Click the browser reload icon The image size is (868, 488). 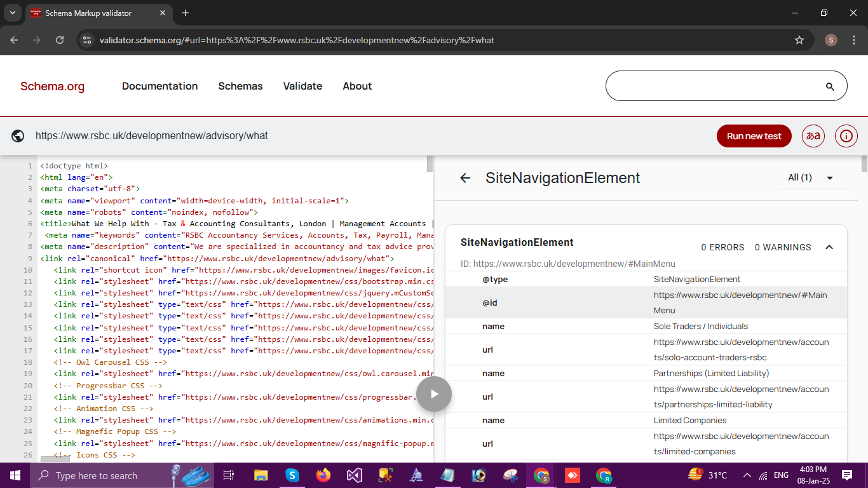[x=60, y=40]
